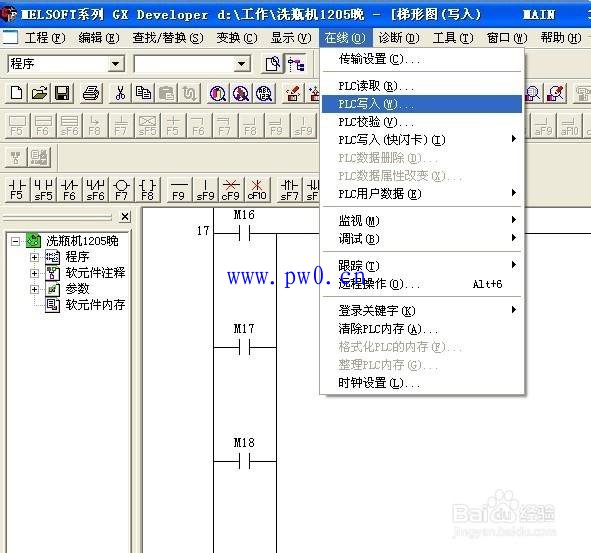Select the delete vertical line cF10 tool
Image resolution: width=591 pixels, height=553 pixels.
tap(257, 190)
